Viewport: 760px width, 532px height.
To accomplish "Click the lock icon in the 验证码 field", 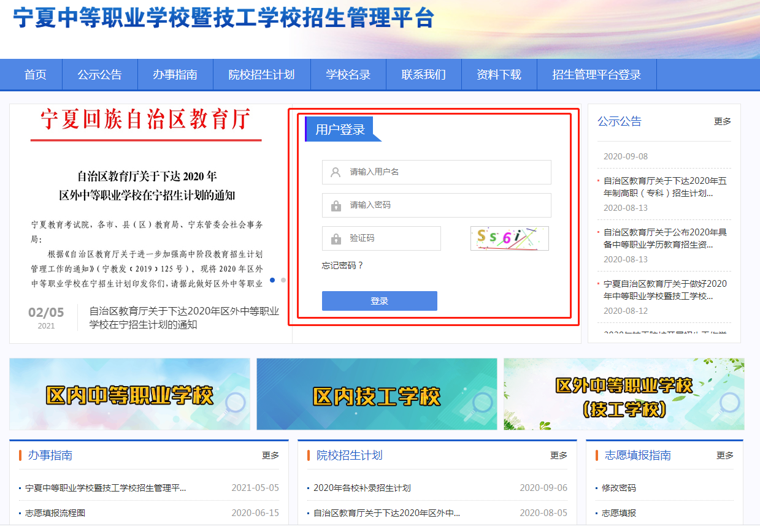I will coord(336,238).
